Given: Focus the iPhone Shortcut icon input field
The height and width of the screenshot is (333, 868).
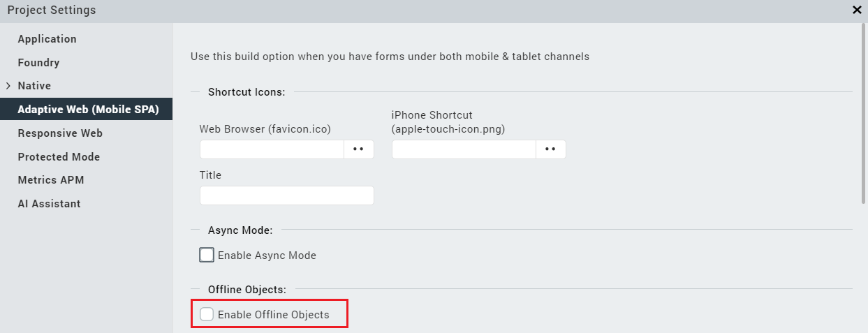Looking at the screenshot, I should 464,149.
